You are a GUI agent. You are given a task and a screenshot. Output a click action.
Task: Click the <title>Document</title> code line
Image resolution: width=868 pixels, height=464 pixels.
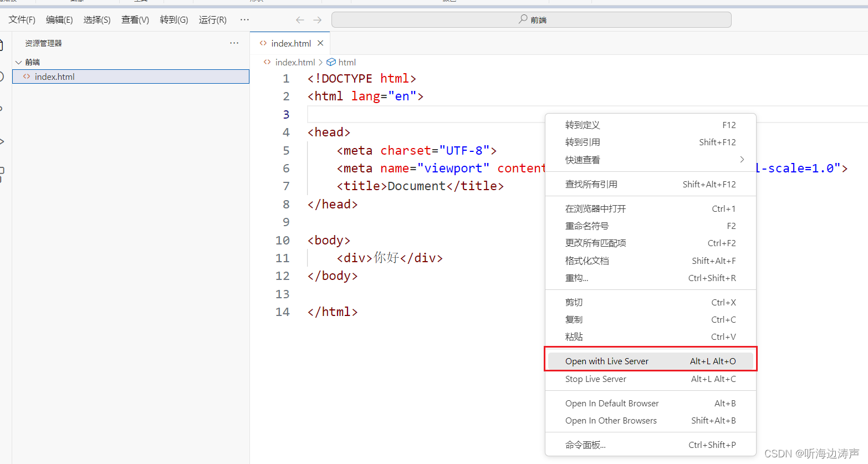coord(420,186)
